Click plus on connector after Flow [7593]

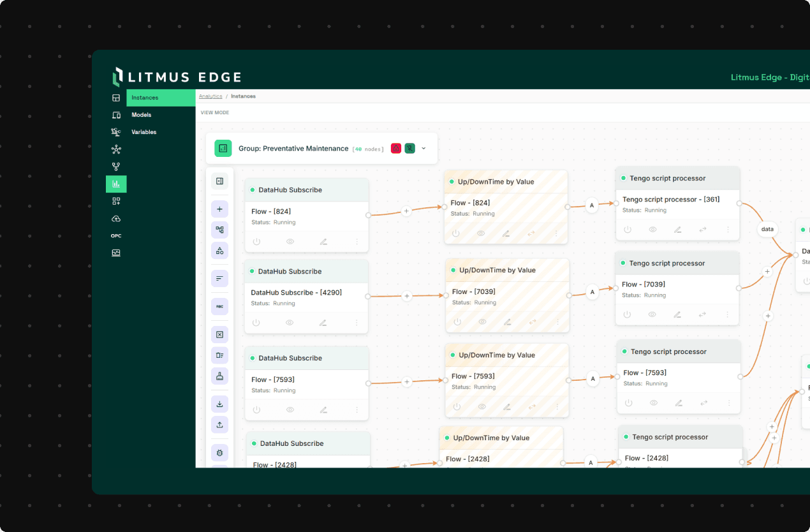coord(407,382)
